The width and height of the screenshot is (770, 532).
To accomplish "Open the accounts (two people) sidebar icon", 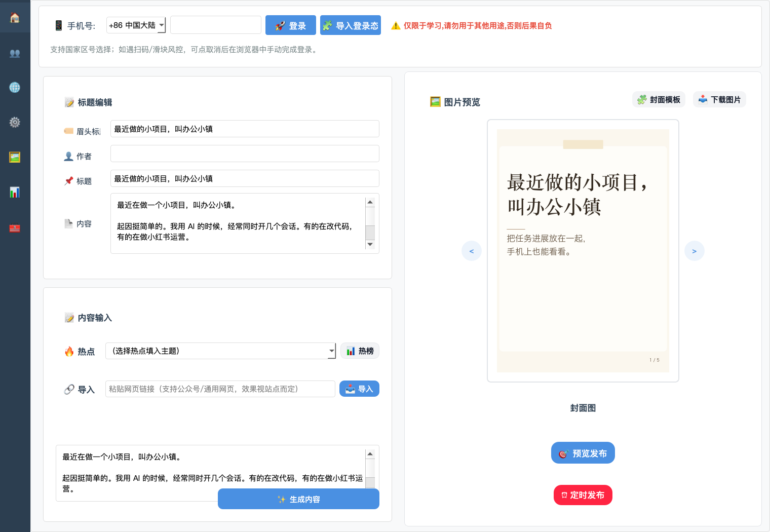I will tap(15, 53).
